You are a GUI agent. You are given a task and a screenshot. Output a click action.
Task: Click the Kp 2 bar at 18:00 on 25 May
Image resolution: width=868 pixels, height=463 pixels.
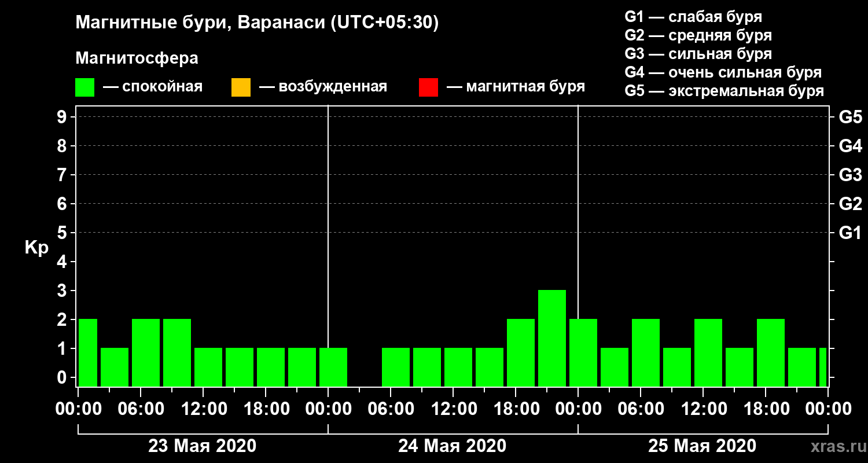point(771,352)
